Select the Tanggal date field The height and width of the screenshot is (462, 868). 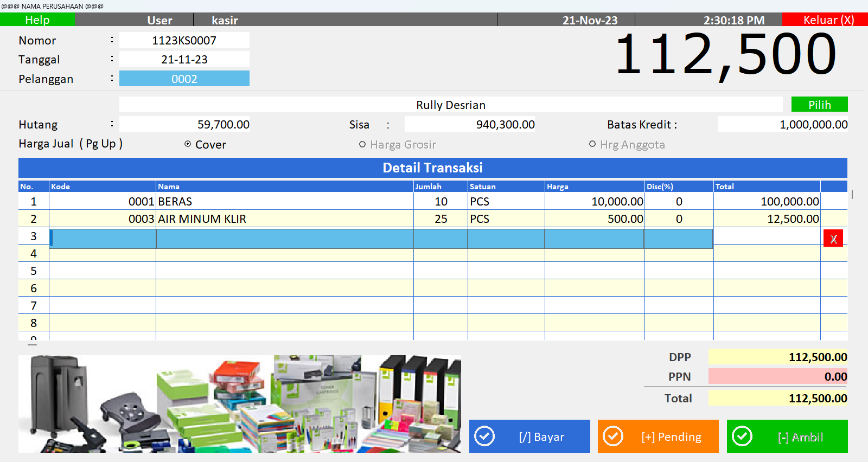[184, 60]
